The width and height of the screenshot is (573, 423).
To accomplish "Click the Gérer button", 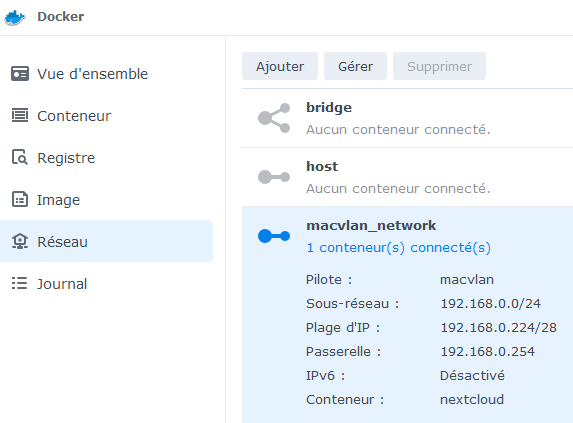I will (356, 66).
